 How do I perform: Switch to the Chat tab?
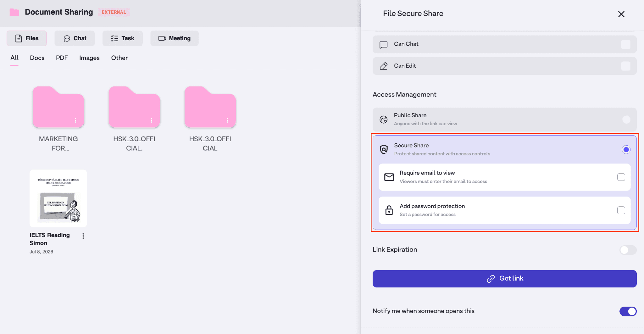75,38
